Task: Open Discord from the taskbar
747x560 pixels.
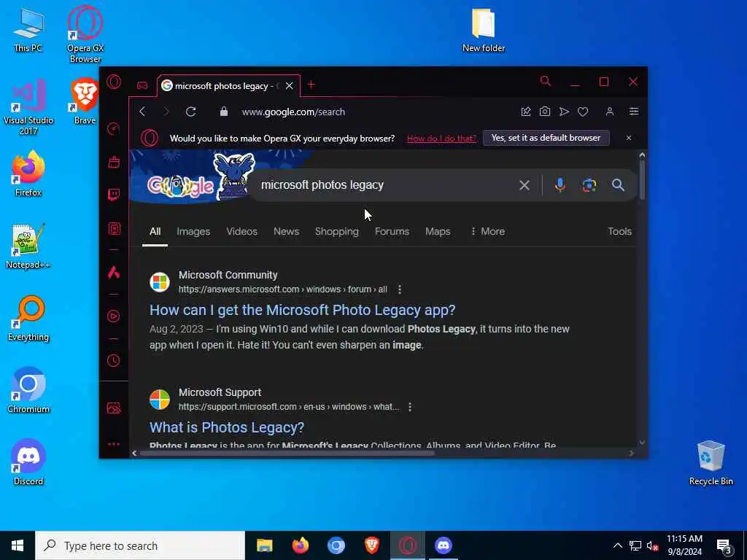Action: pos(443,545)
